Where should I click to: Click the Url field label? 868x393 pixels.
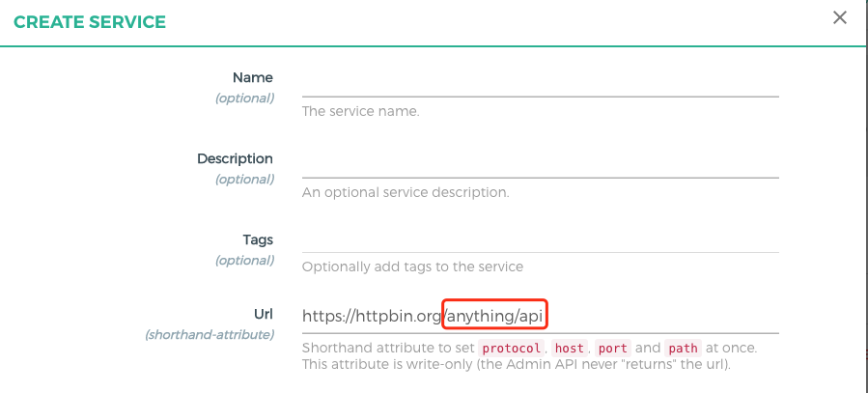coord(264,314)
